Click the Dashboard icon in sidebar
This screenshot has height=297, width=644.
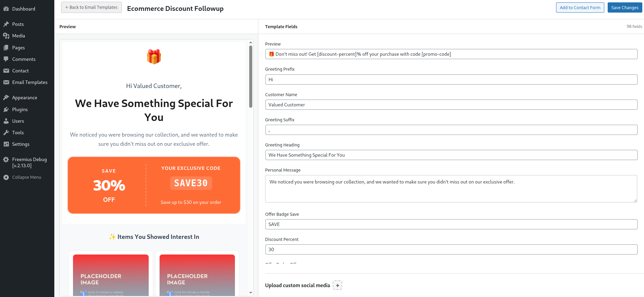[x=6, y=9]
